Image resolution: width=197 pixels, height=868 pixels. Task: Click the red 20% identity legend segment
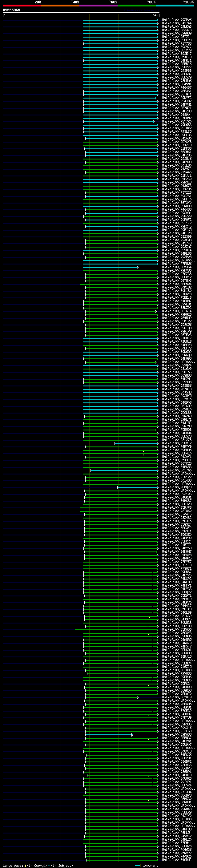tap(22, 6)
